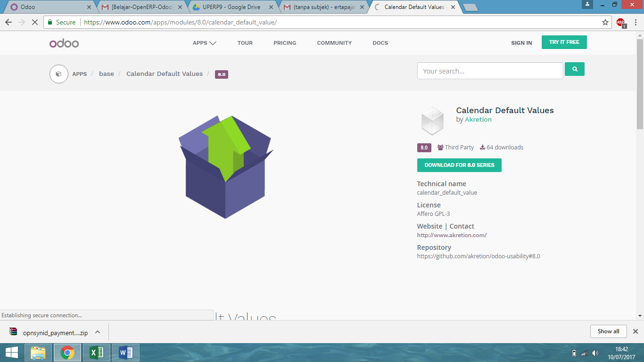Open the Contact link
Viewport: 644px width, 362px height.
pyautogui.click(x=462, y=226)
